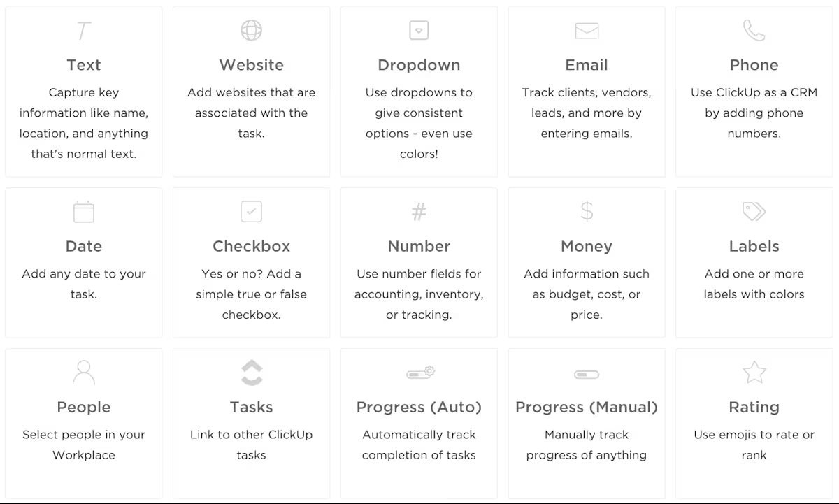Image resolution: width=839 pixels, height=504 pixels.
Task: Select the Phone handset icon
Action: (x=754, y=30)
